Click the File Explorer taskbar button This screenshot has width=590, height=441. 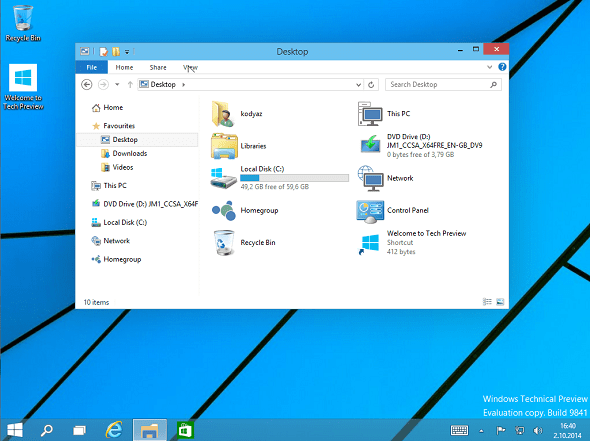pyautogui.click(x=150, y=430)
